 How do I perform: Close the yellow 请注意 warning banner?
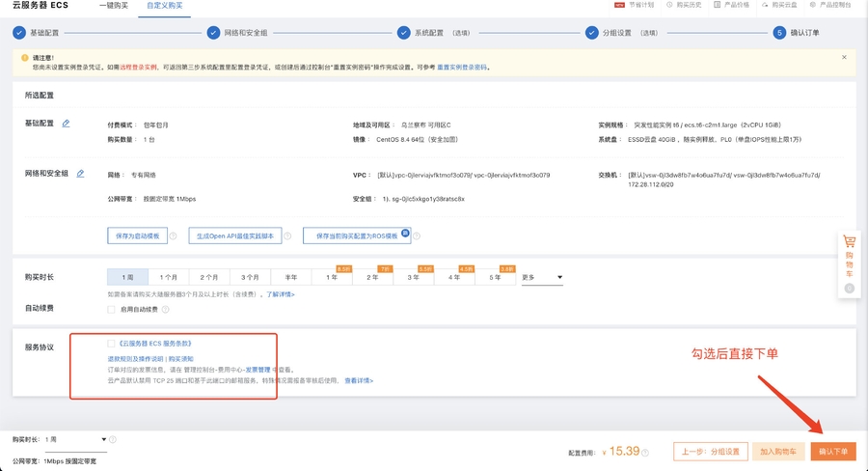844,57
